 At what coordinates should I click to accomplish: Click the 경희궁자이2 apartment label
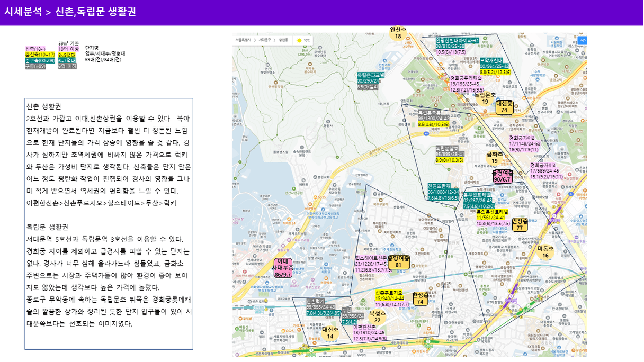(522, 138)
